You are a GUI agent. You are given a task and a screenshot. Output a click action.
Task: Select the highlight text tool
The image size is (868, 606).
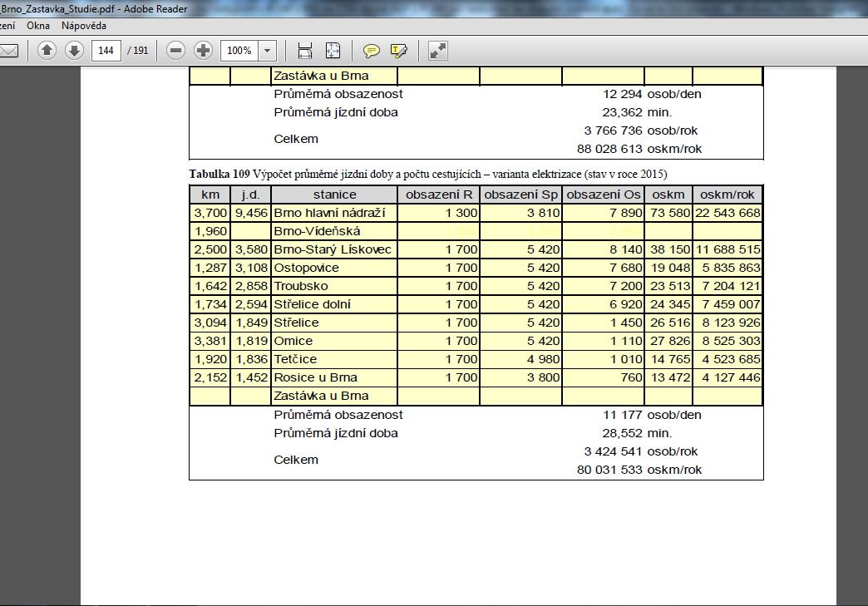click(398, 51)
